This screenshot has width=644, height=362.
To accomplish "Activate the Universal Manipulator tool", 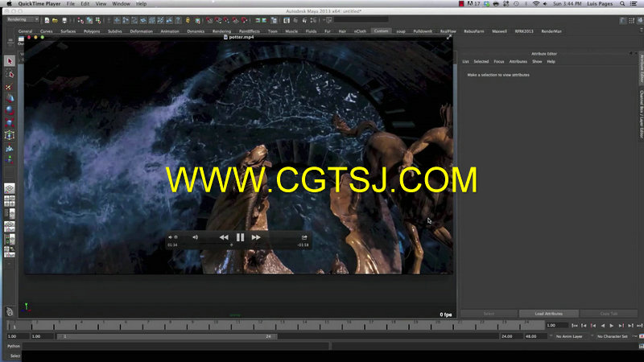I will 10,135.
